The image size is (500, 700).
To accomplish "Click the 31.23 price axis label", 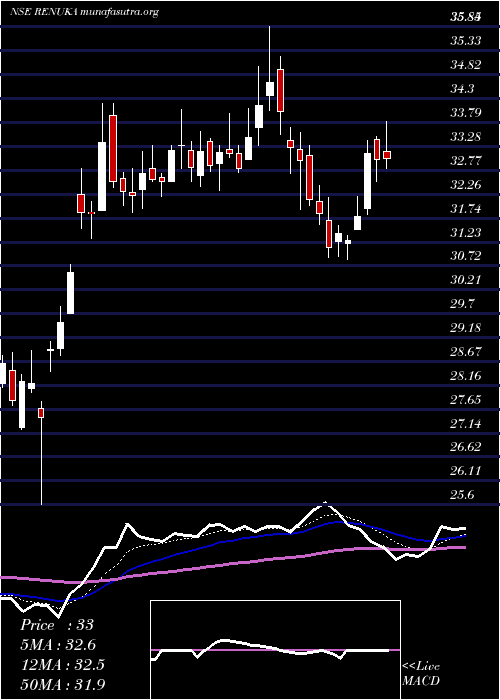I will click(x=466, y=232).
